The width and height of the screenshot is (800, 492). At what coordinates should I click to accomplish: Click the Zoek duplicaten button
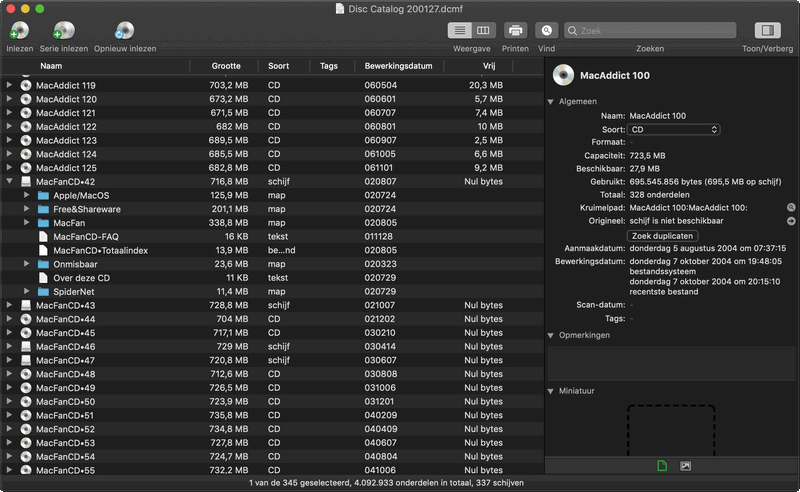[x=662, y=236]
